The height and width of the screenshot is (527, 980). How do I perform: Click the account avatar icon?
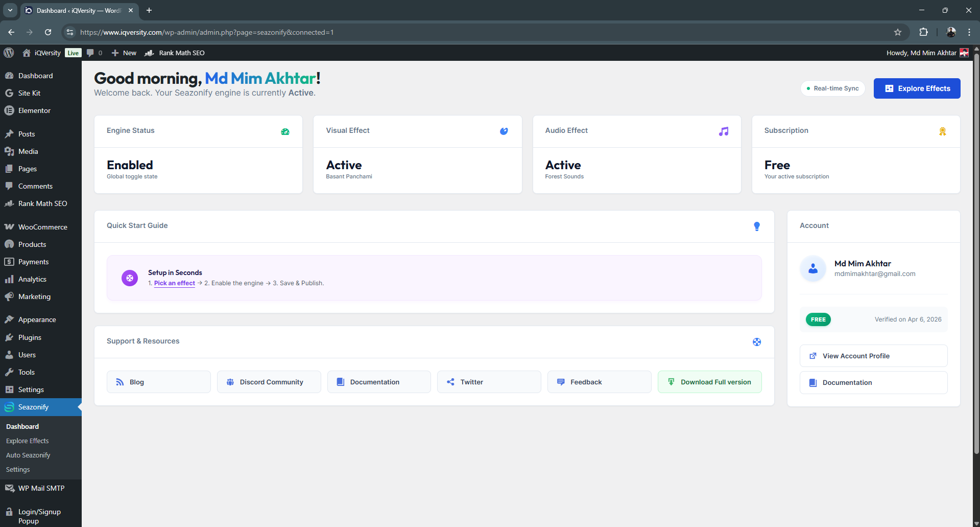(x=813, y=268)
